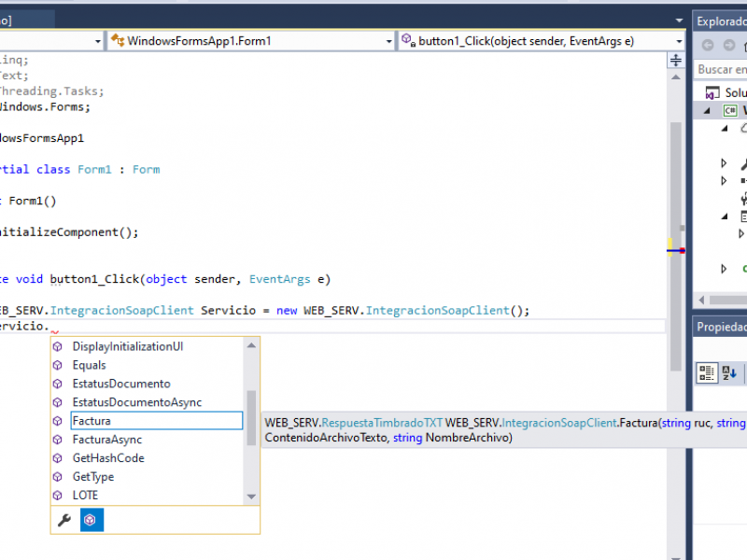The height and width of the screenshot is (560, 747).
Task: Click the method icon beside GetHashCode
Action: pyautogui.click(x=58, y=458)
